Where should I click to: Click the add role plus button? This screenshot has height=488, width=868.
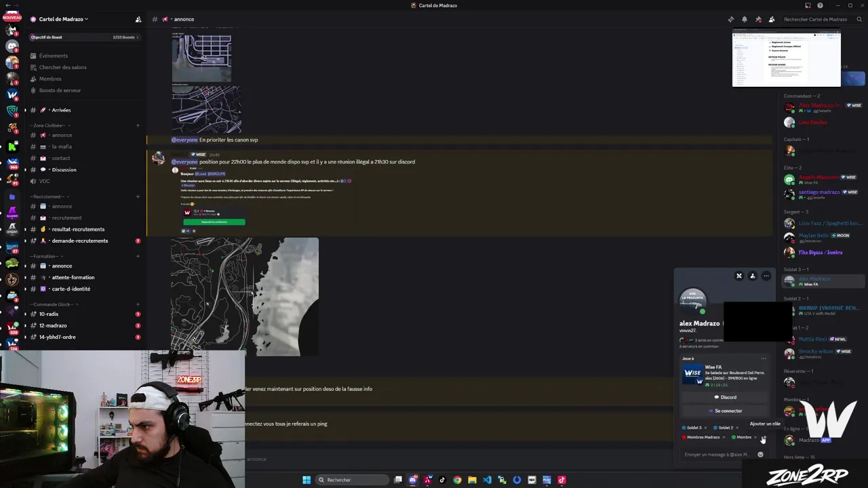tap(764, 437)
